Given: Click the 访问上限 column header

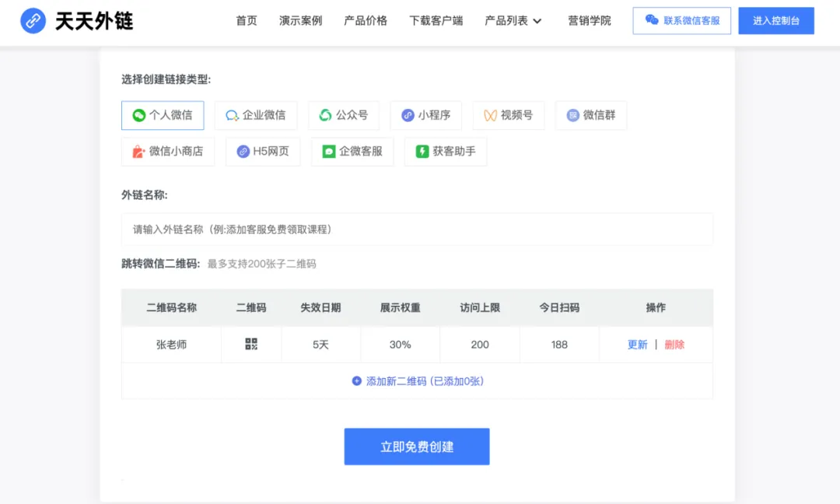Looking at the screenshot, I should click(480, 307).
